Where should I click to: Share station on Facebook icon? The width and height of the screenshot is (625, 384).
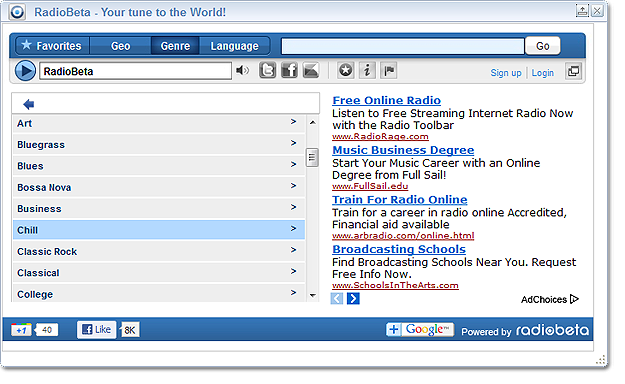tap(289, 71)
